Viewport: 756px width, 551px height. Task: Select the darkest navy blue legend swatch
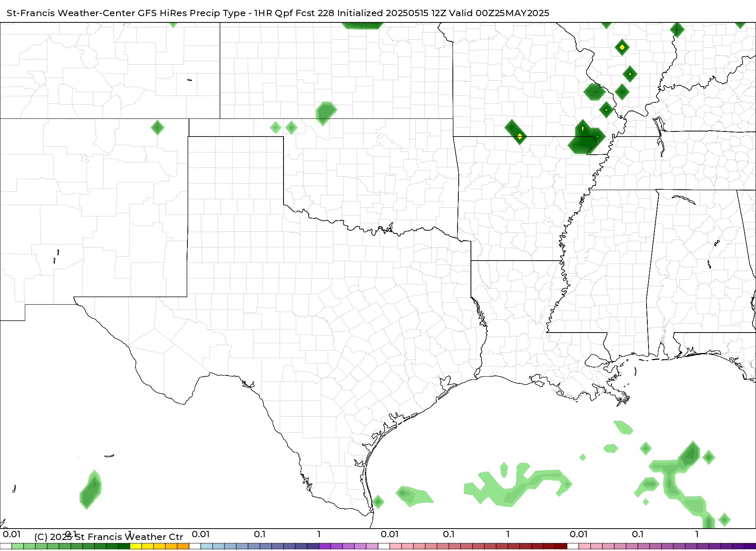313,547
